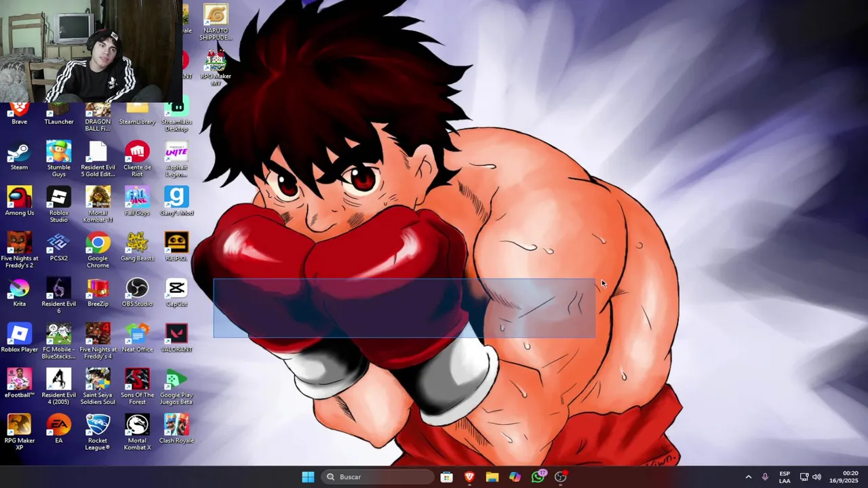Open WhatsApp from the taskbar
This screenshot has height=488, width=868.
pyautogui.click(x=538, y=476)
